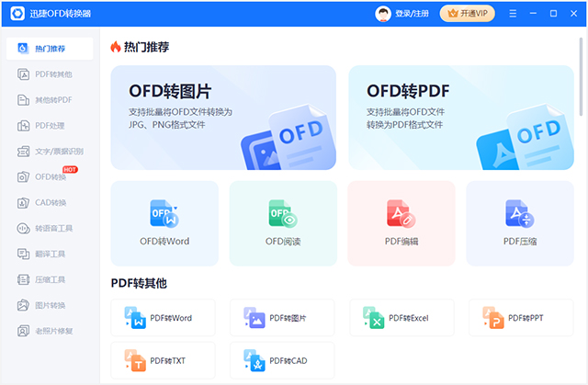Click the CAD转换 sidebar icon
Screen dimensions: 588x385
pyautogui.click(x=23, y=203)
